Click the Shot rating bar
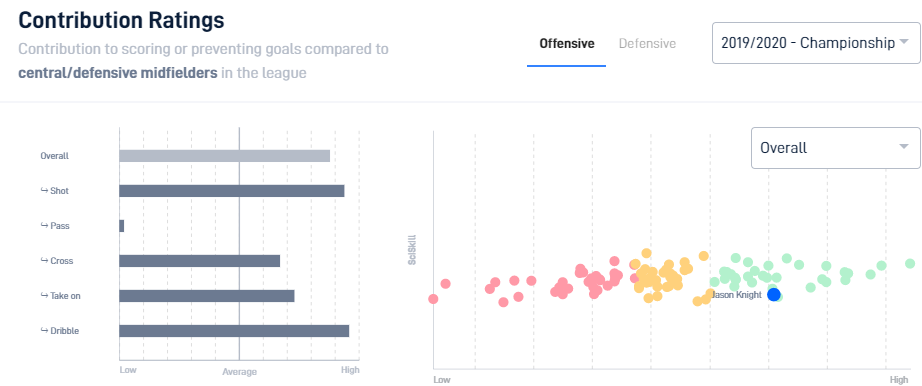 pos(232,191)
